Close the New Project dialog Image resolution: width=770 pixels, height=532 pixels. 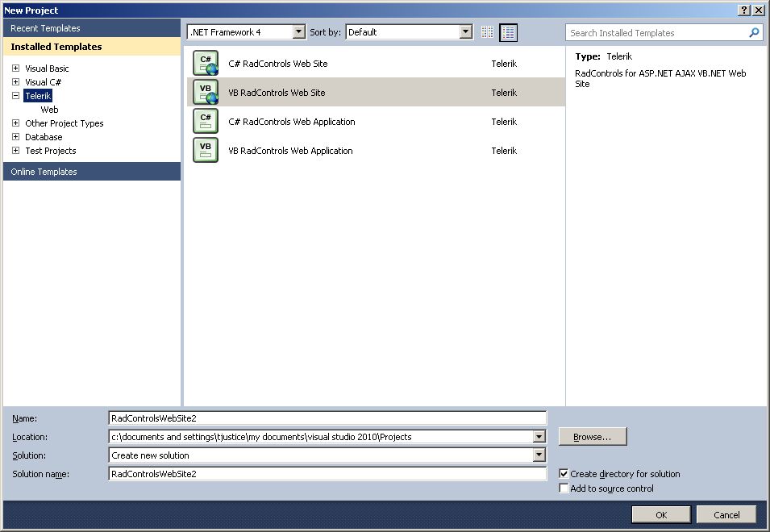[758, 10]
